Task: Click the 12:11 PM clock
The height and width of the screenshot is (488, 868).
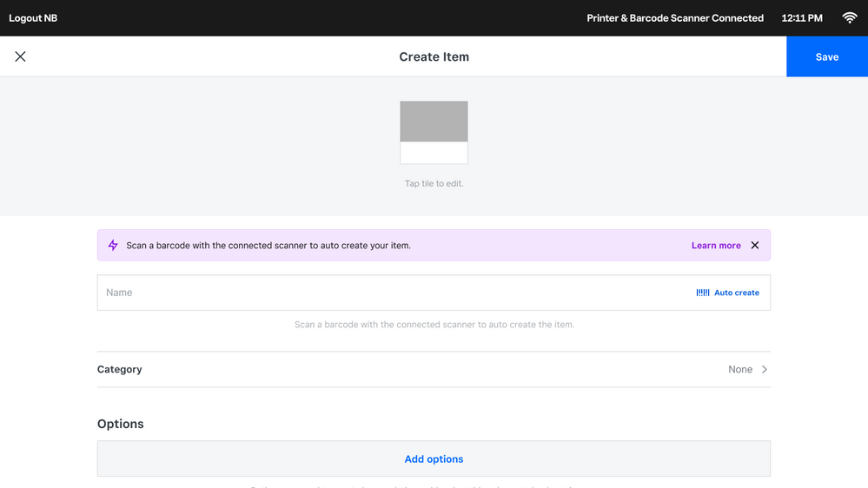Action: (x=801, y=17)
